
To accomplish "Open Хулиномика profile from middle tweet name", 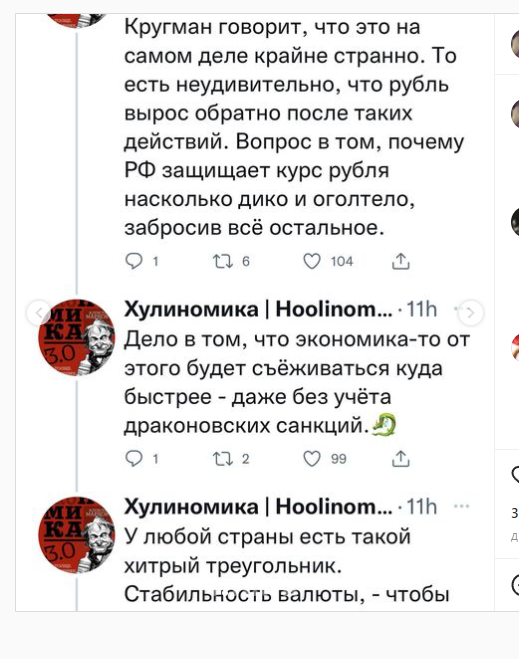I will pos(258,309).
